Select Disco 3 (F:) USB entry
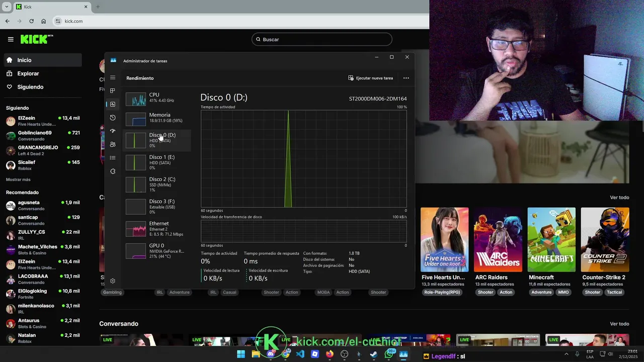Image resolution: width=644 pixels, height=362 pixels. [157, 207]
